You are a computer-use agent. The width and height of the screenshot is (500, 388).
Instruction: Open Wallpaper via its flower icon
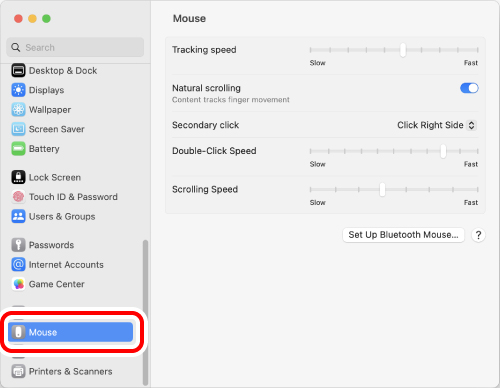point(18,110)
